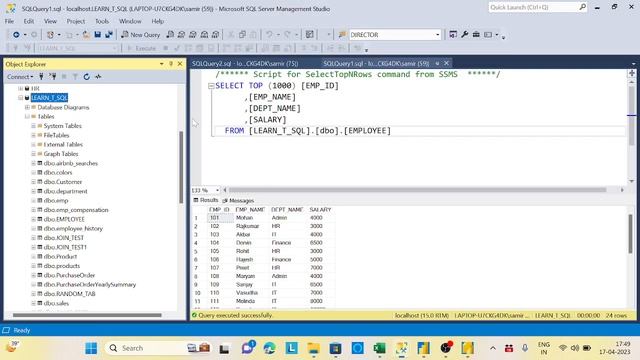Click the results grid vertical scrollbar
The image size is (640, 360).
[x=631, y=234]
